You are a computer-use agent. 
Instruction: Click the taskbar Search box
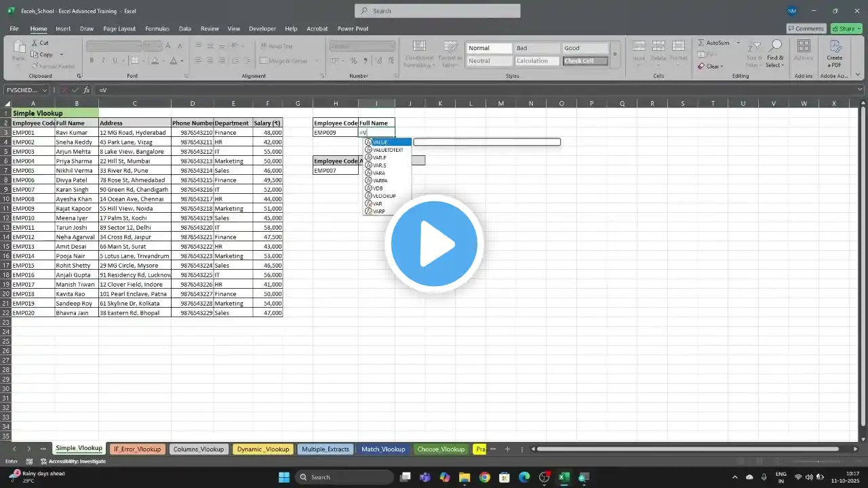pos(344,477)
